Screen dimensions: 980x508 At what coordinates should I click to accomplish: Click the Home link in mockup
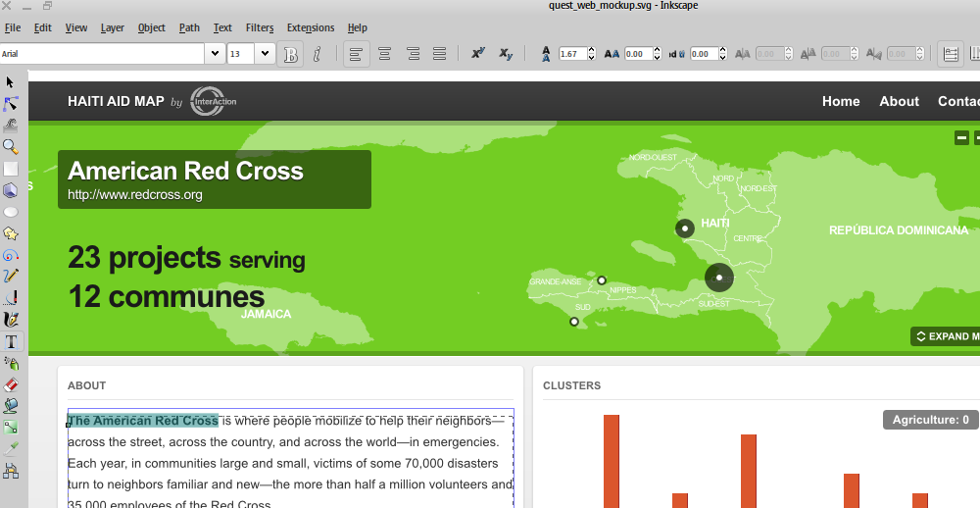841,101
